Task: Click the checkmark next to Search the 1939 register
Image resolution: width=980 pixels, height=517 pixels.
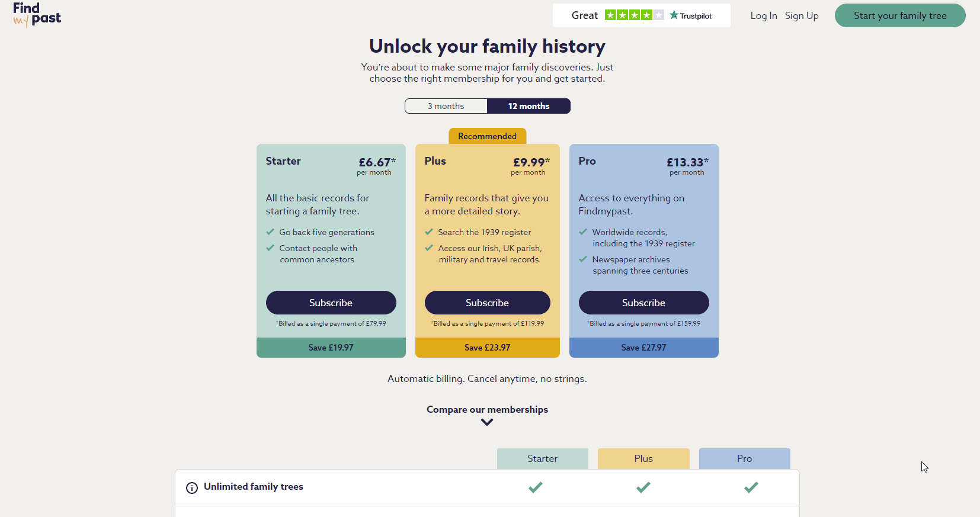Action: click(x=429, y=232)
